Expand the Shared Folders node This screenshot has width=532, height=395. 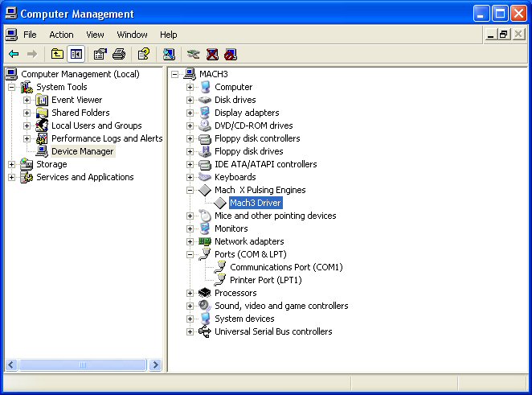(27, 113)
